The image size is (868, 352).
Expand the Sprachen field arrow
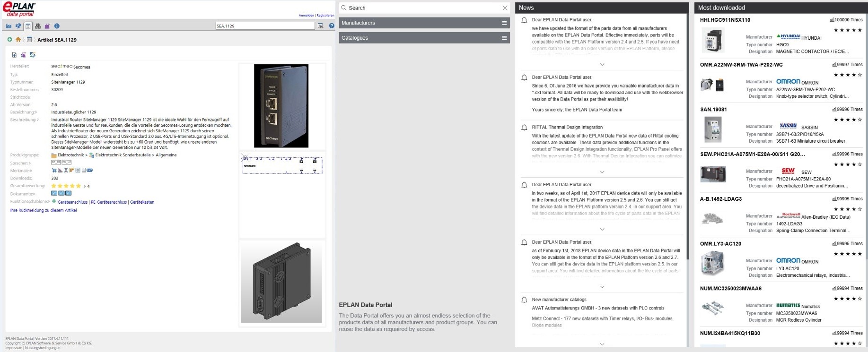(x=31, y=163)
